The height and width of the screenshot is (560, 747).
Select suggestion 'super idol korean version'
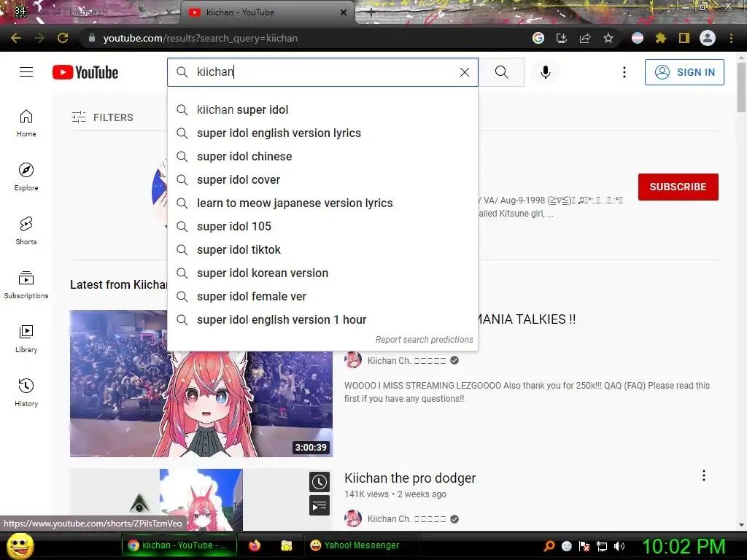tap(322, 273)
